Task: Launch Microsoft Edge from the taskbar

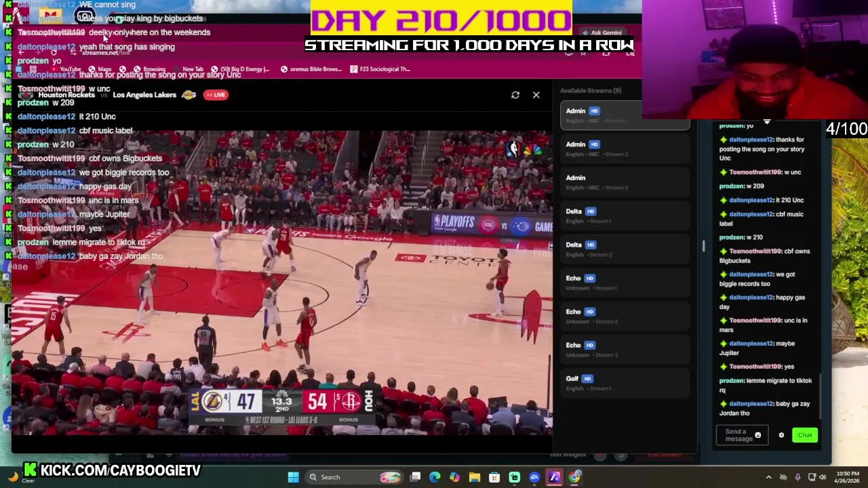Action: coord(435,477)
